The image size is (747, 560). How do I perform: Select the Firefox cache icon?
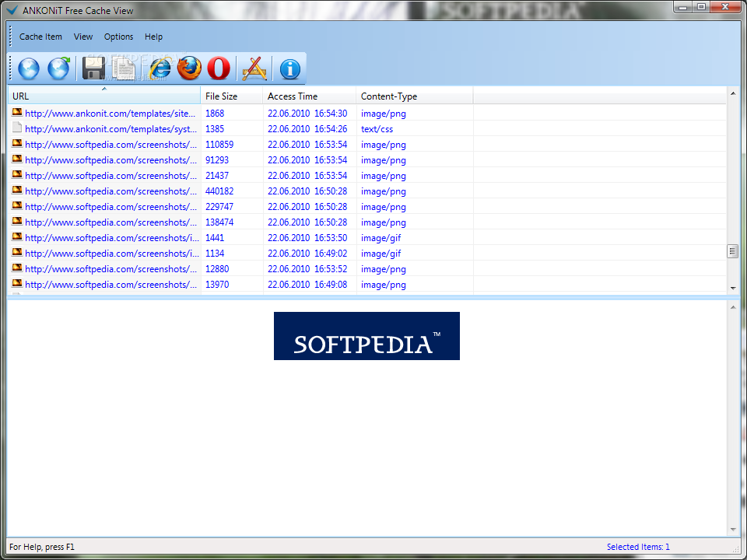[x=189, y=68]
